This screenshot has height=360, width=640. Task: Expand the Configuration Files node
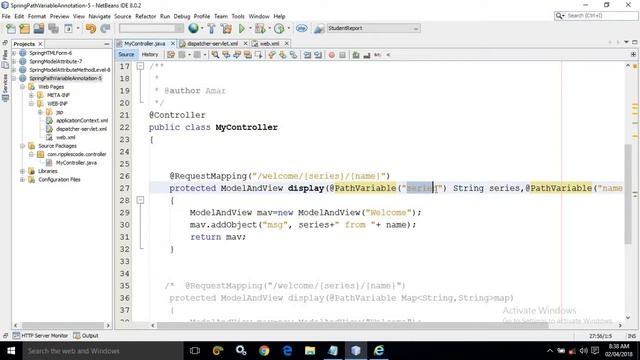pos(22,180)
